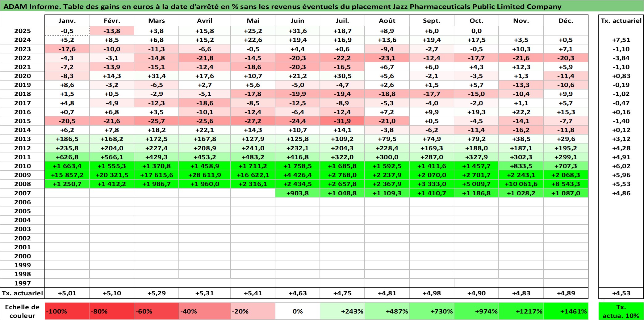
Task: Click the -60% color scale swatch
Action: coord(157,311)
